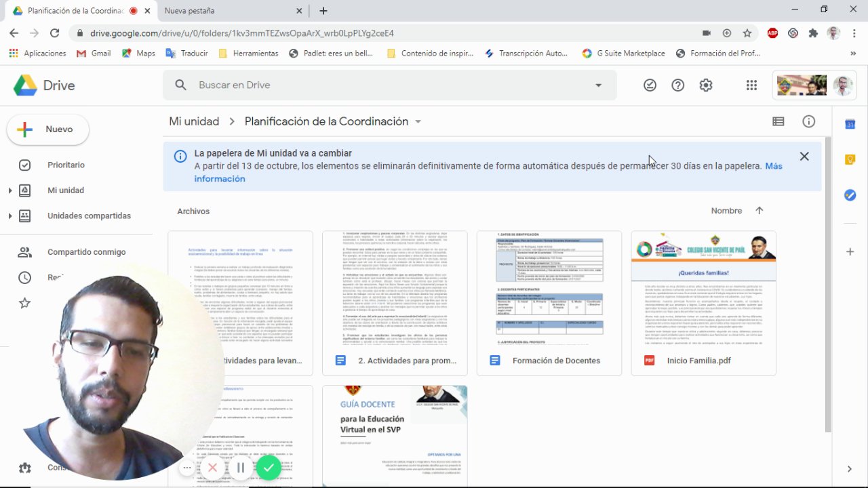Switch to list view layout
The width and height of the screenshot is (868, 488).
pyautogui.click(x=778, y=121)
